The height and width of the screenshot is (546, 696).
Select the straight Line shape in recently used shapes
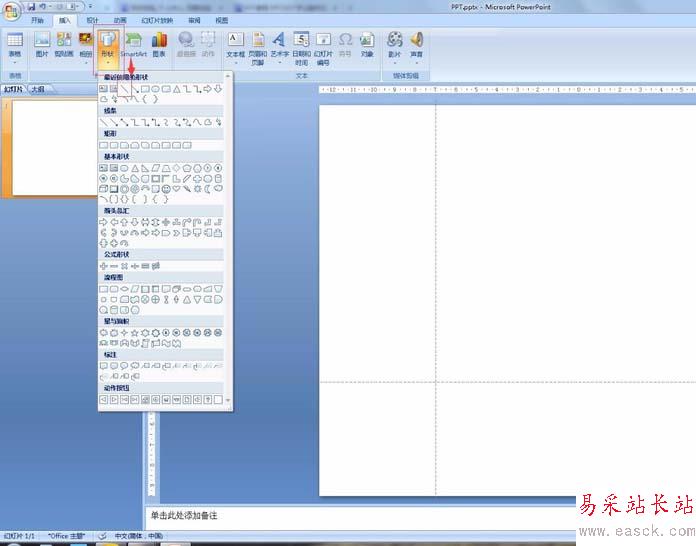click(125, 89)
